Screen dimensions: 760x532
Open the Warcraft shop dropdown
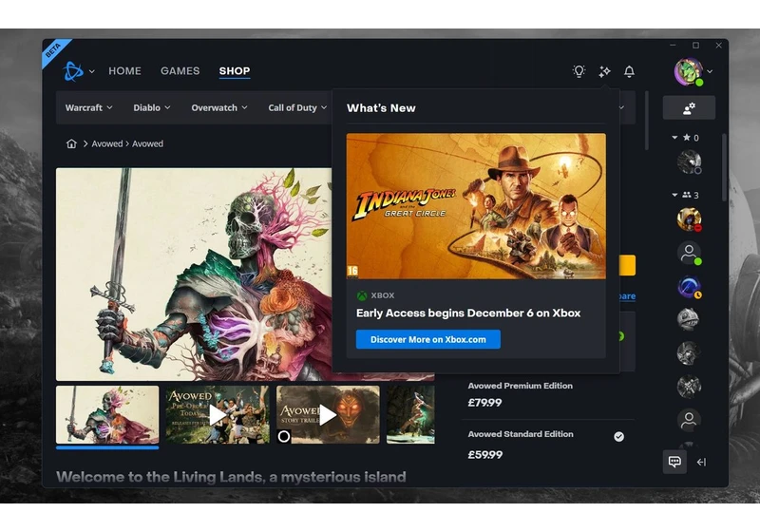[88, 107]
